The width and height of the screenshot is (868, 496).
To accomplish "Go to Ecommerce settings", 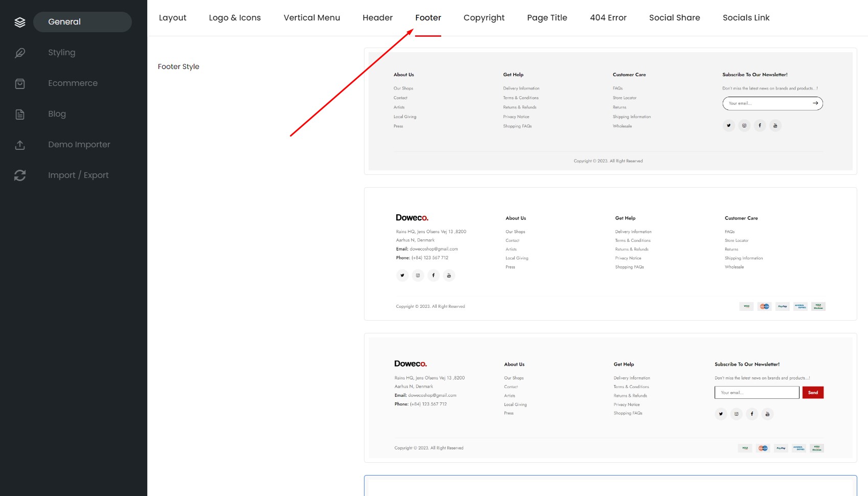I will point(73,83).
